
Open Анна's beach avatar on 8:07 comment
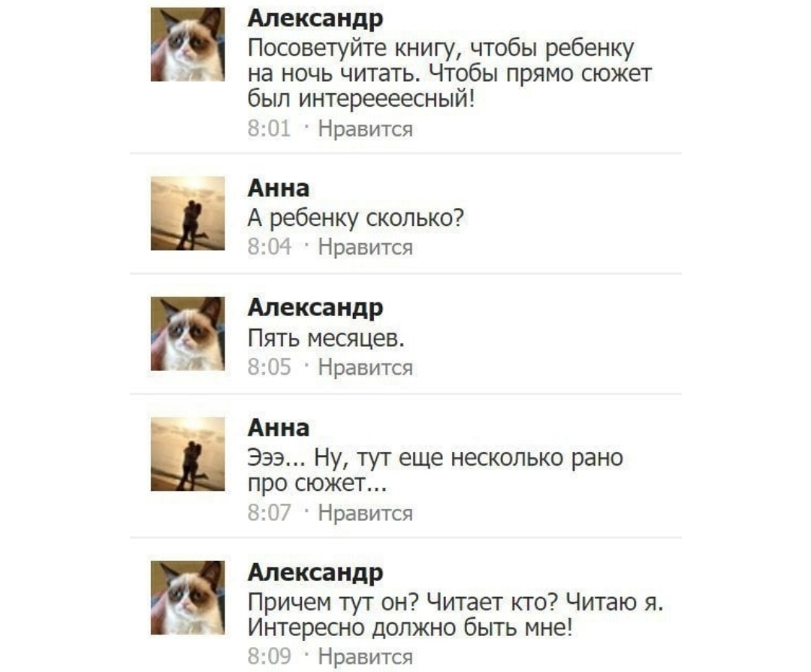point(188,454)
